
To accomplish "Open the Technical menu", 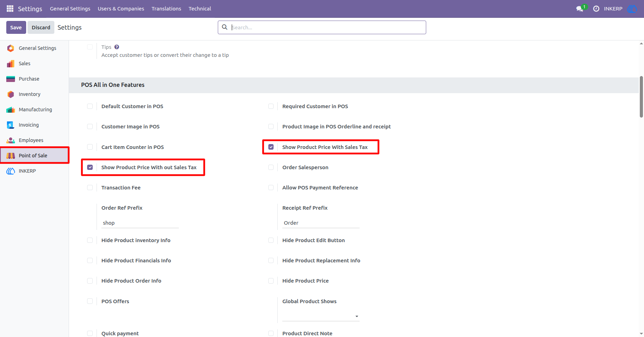I will (x=200, y=9).
